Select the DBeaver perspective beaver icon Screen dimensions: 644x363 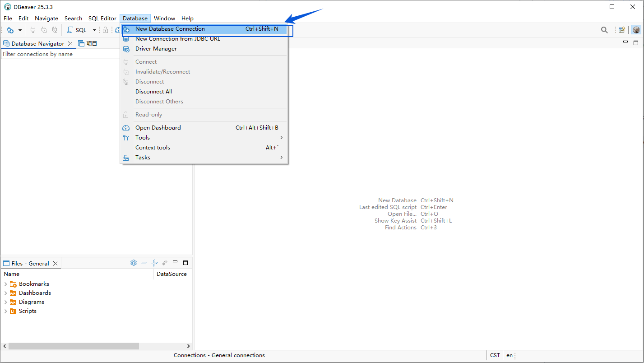coord(636,30)
